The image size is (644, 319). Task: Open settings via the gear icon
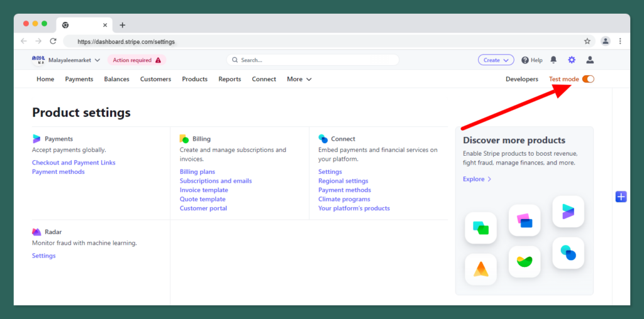(x=572, y=60)
